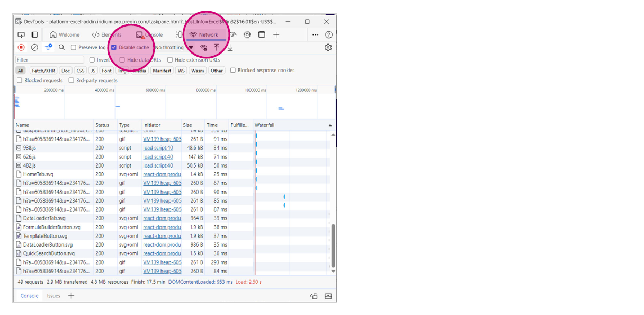The height and width of the screenshot is (315, 644).
Task: Focus the Filter text field
Action: (x=50, y=60)
